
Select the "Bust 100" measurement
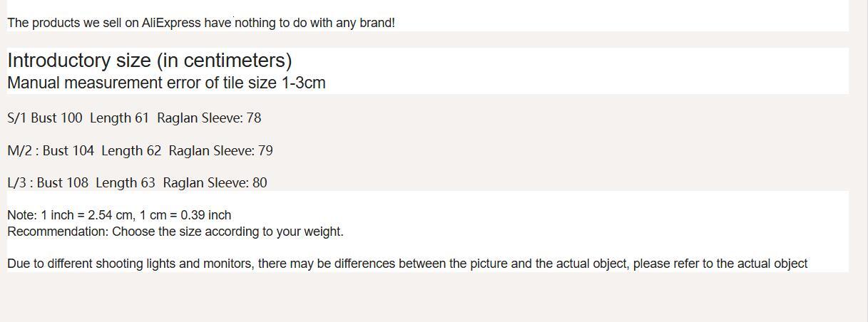pyautogui.click(x=56, y=118)
